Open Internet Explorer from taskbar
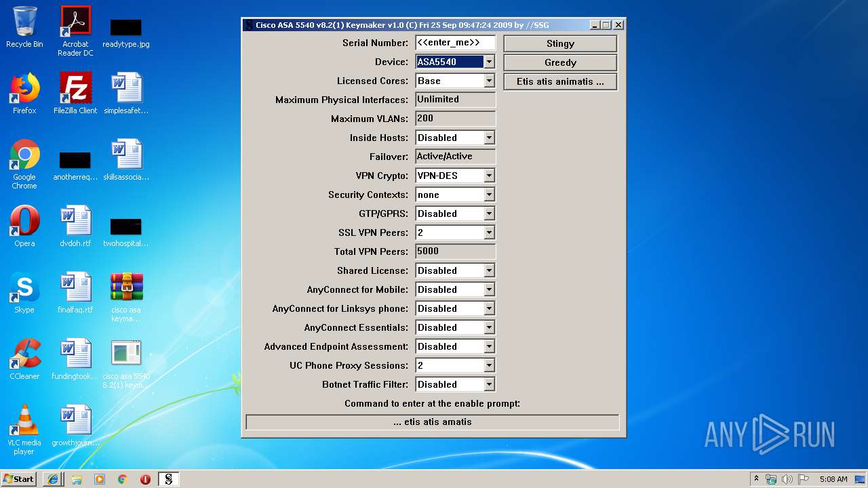The height and width of the screenshot is (488, 868). (53, 479)
